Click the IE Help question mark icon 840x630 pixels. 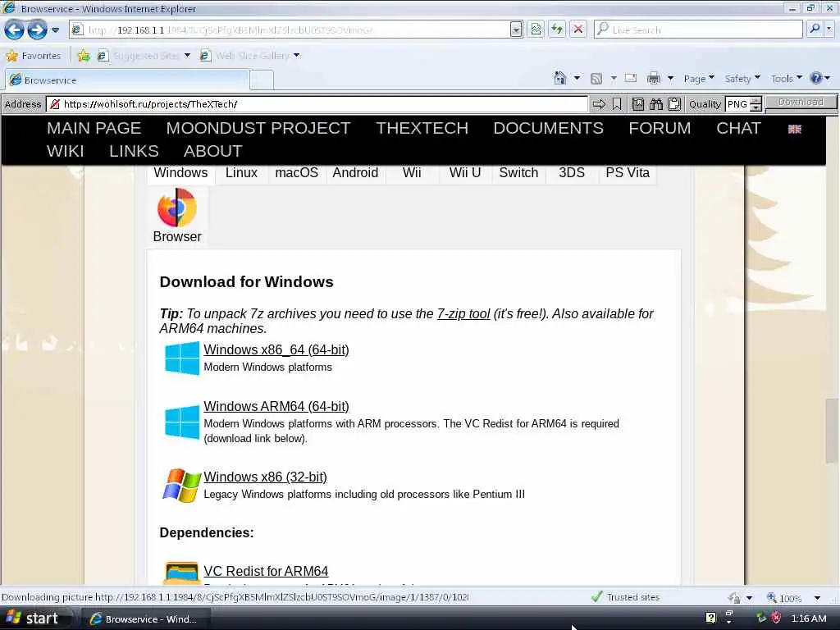[x=816, y=78]
